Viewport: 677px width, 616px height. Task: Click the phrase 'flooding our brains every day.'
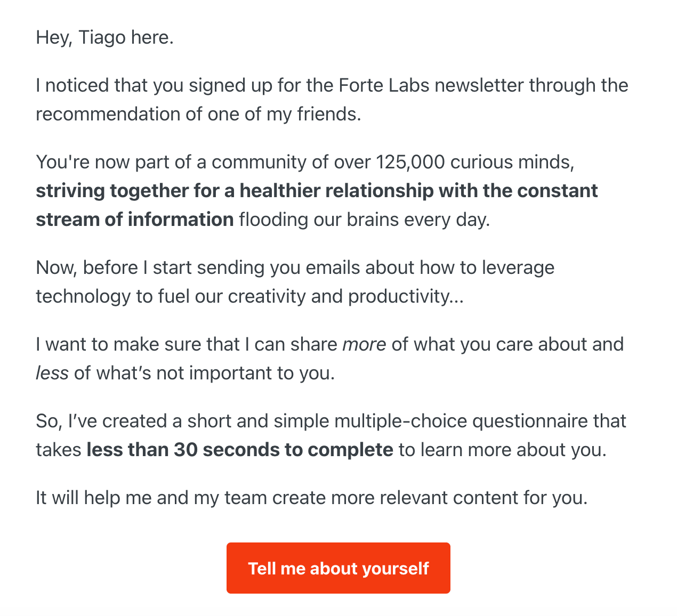(365, 220)
